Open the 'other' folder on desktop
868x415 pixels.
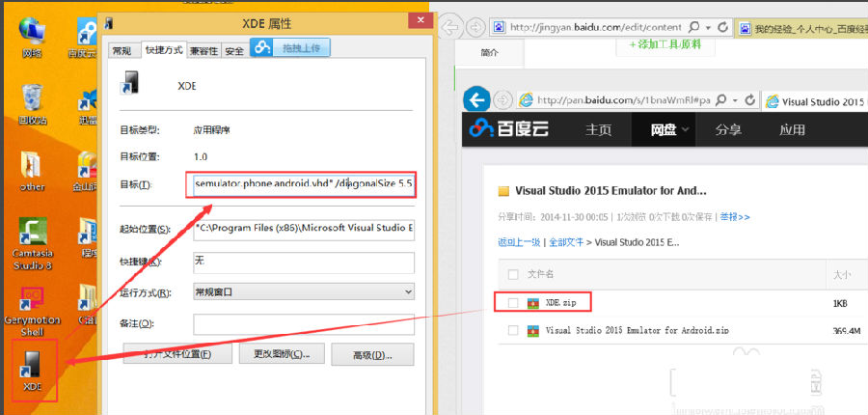coord(32,167)
